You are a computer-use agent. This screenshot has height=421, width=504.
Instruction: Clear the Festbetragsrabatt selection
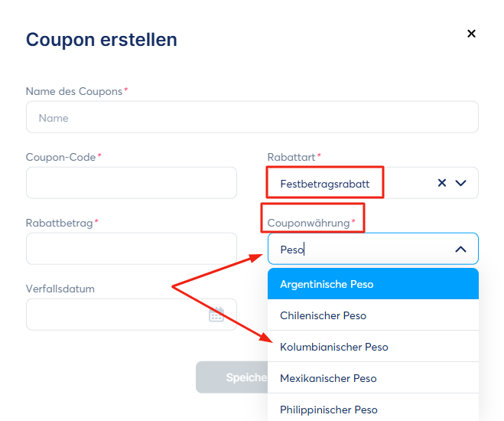click(x=442, y=183)
